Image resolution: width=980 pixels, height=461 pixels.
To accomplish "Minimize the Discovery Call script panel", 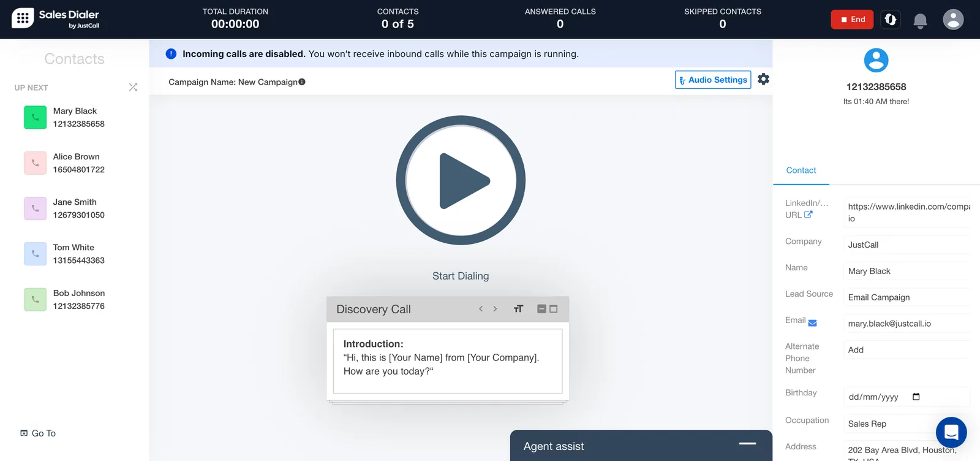I will pyautogui.click(x=541, y=309).
